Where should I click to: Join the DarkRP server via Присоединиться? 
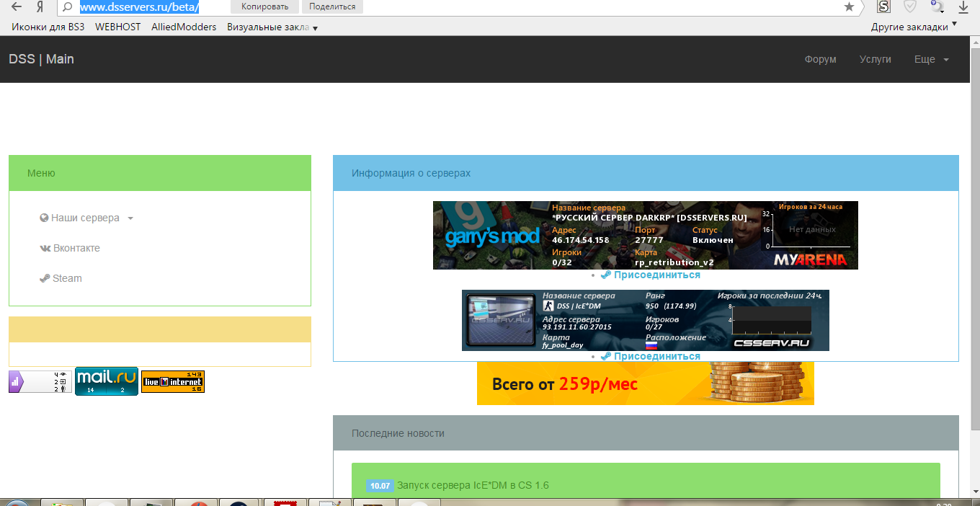pos(650,275)
